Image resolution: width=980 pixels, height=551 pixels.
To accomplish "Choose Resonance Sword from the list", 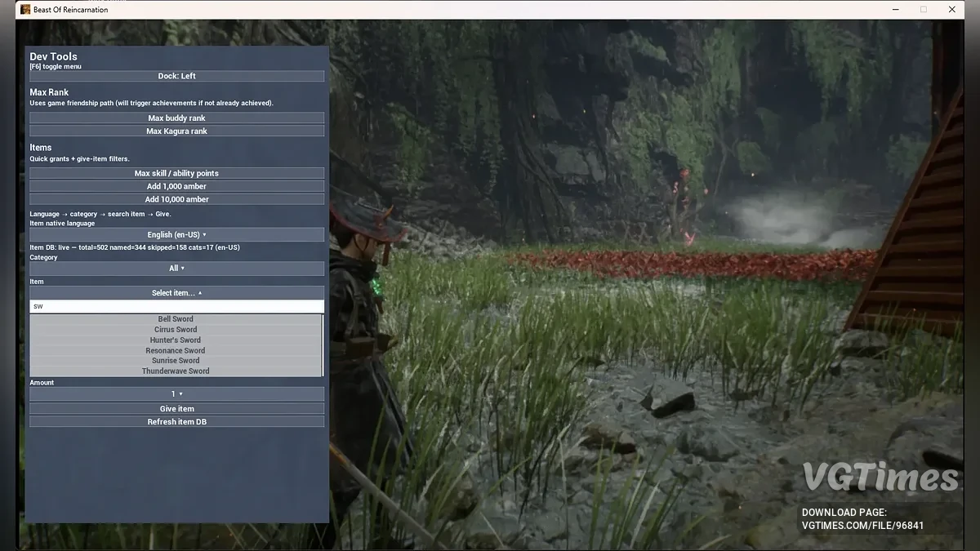I will point(176,351).
